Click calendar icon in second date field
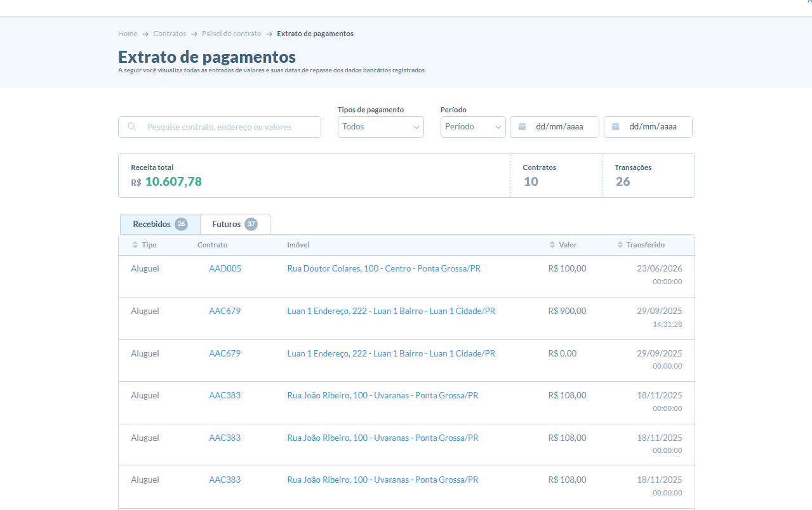This screenshot has width=812, height=510. pyautogui.click(x=616, y=126)
